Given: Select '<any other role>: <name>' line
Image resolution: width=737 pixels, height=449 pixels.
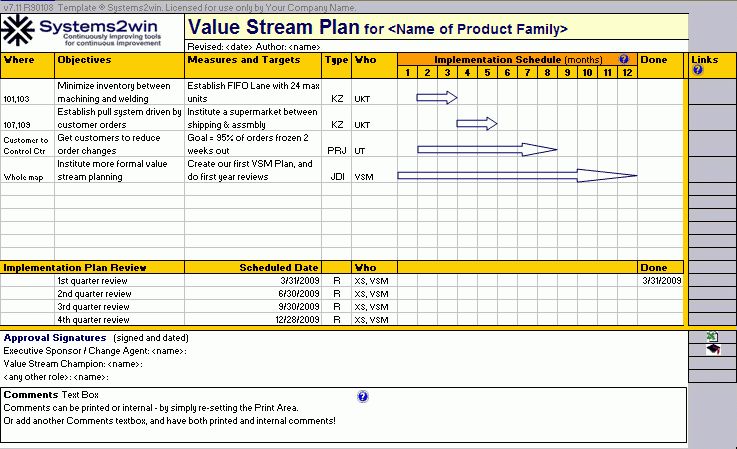Looking at the screenshot, I should coord(56,377).
